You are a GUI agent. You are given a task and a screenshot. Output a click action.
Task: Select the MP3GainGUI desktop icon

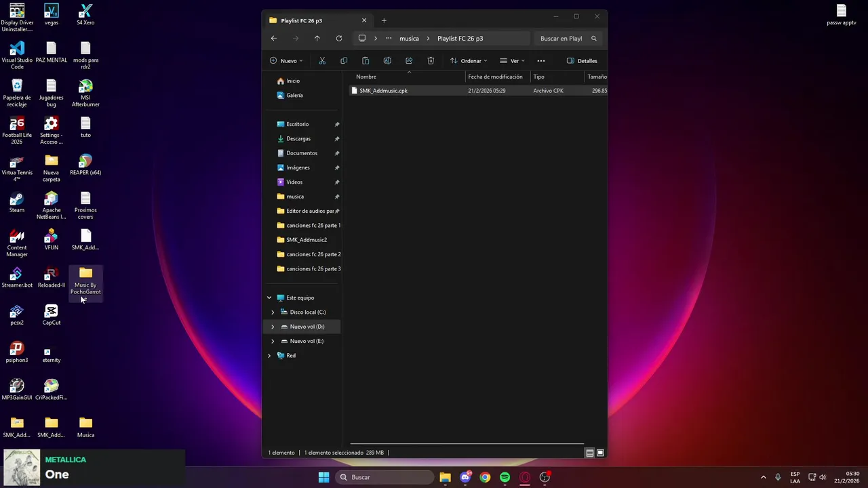tap(17, 390)
